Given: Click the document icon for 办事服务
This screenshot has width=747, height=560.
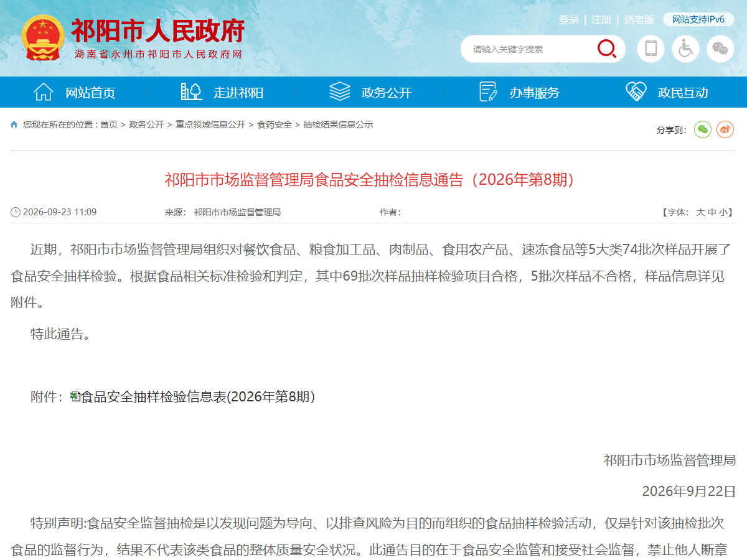Looking at the screenshot, I should [x=488, y=92].
